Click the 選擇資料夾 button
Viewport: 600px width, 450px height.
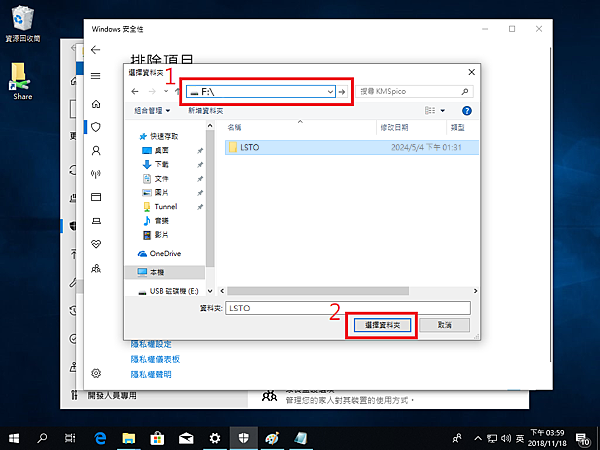[382, 326]
